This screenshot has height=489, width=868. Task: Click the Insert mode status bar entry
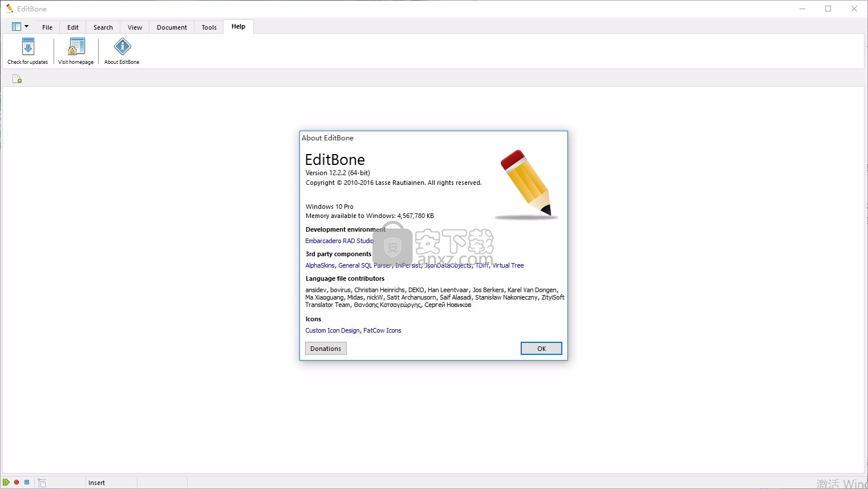click(96, 483)
